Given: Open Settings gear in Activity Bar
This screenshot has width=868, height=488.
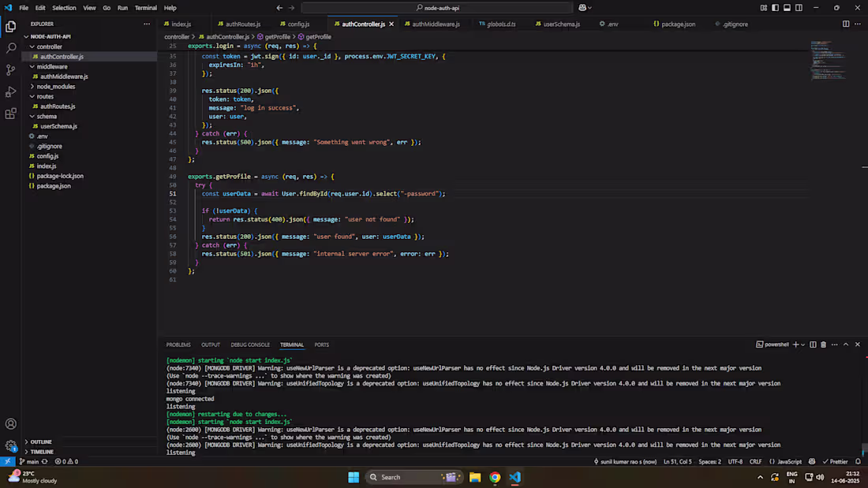Looking at the screenshot, I should pos(10,445).
